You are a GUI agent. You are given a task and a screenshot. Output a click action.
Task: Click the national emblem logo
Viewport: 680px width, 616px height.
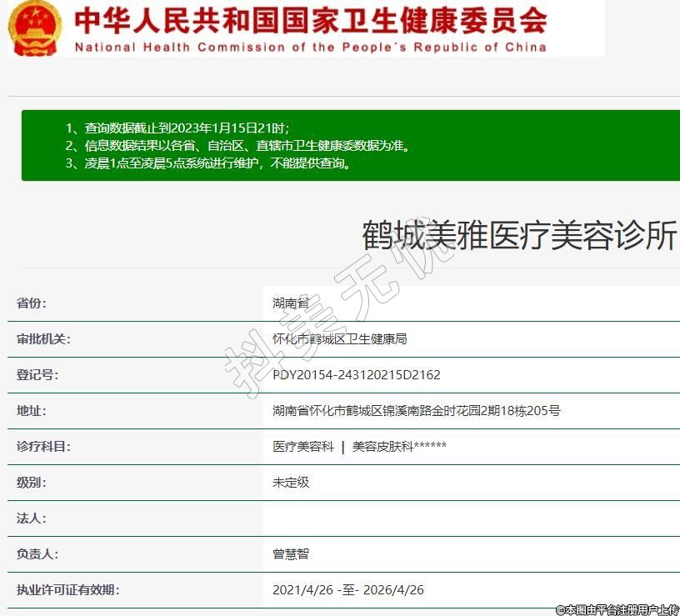point(34,27)
